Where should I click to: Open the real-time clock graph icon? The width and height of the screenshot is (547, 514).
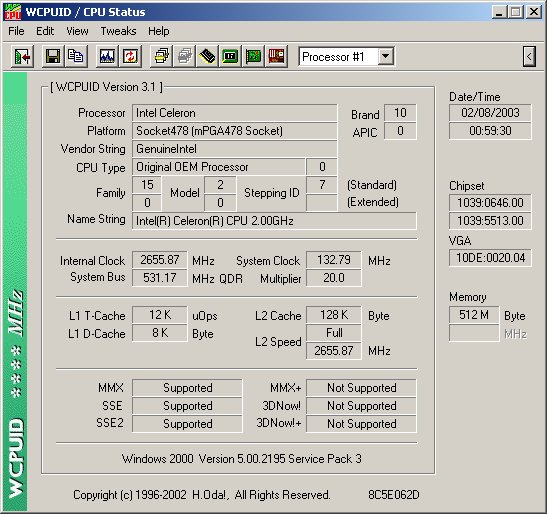click(107, 56)
